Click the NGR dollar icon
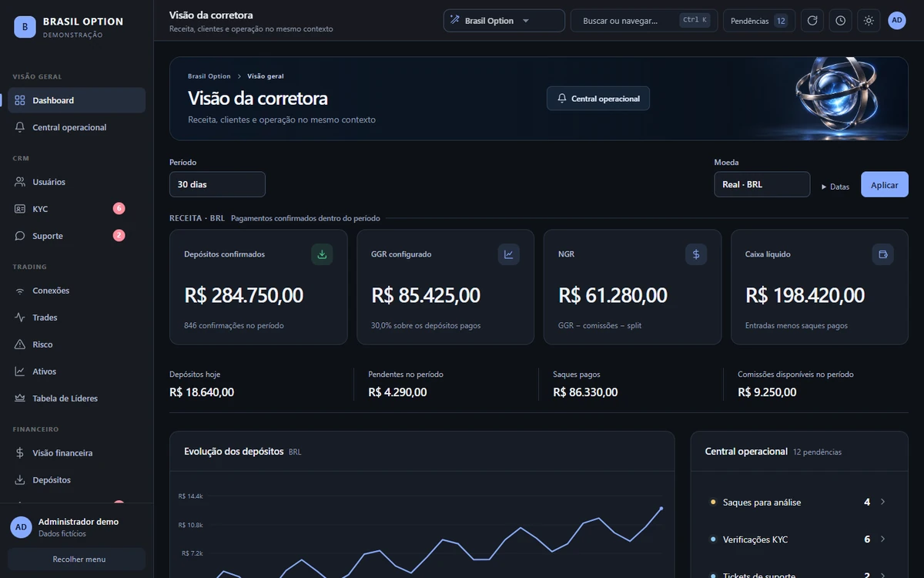This screenshot has height=578, width=924. point(696,254)
